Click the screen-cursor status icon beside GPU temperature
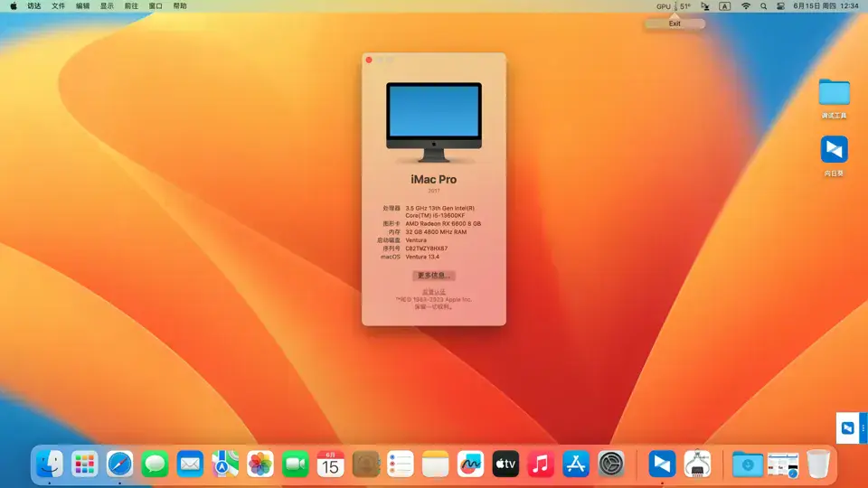The height and width of the screenshot is (488, 868). tap(704, 6)
